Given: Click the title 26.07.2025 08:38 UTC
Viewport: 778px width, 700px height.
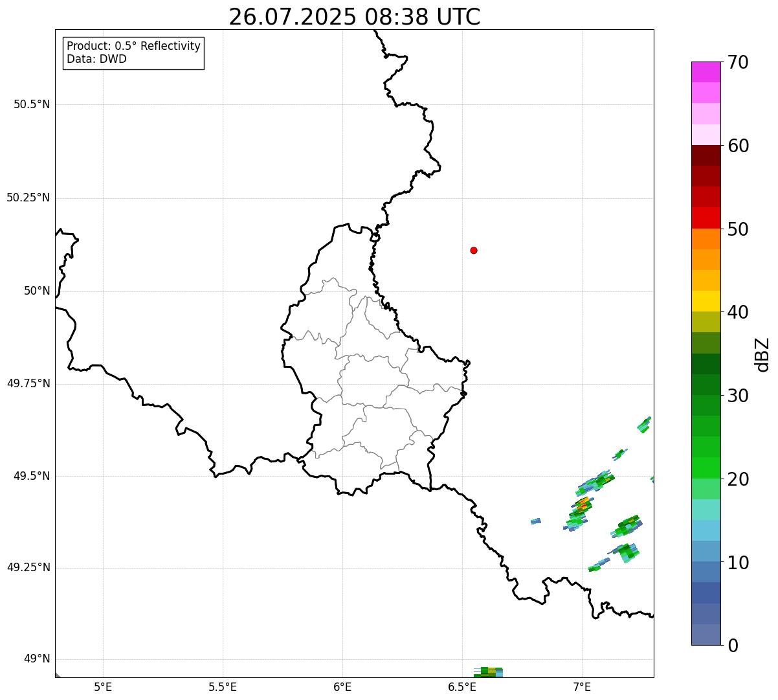Looking at the screenshot, I should (x=355, y=17).
